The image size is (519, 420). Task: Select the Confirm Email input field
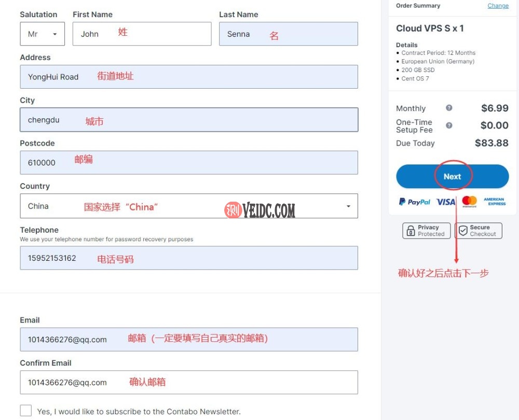[189, 382]
